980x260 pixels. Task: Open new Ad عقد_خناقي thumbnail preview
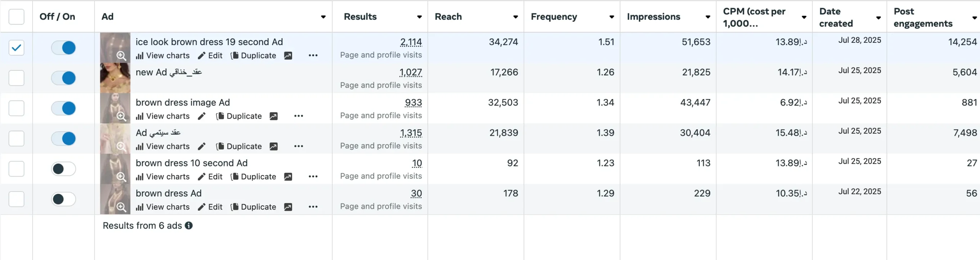[115, 78]
